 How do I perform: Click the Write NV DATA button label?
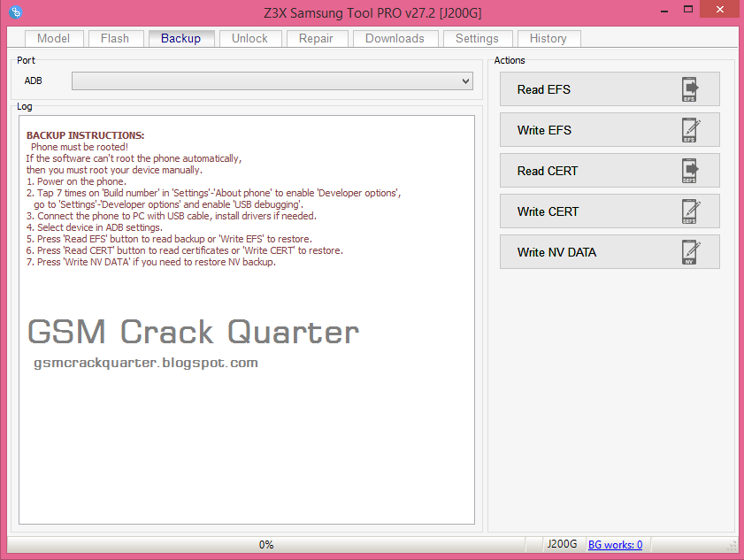[x=556, y=252]
